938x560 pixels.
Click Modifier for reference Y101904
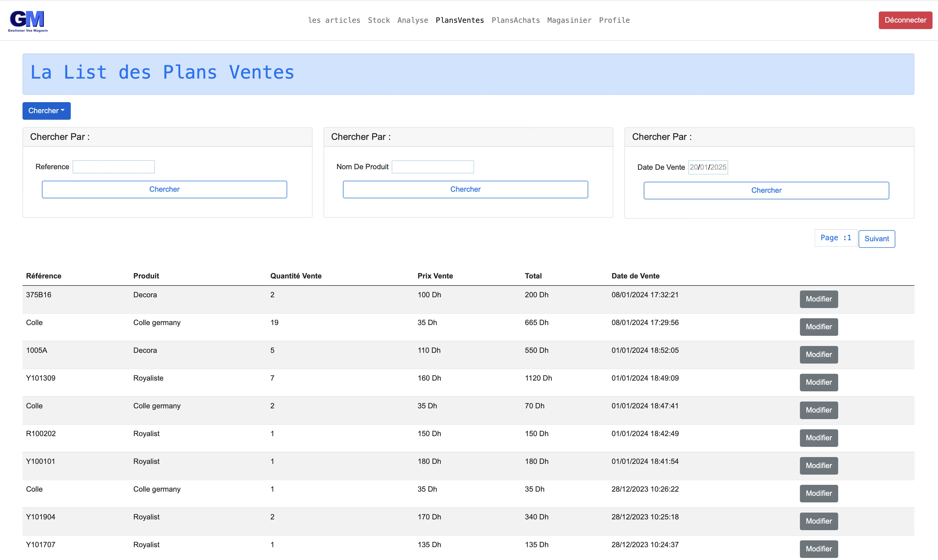point(819,521)
